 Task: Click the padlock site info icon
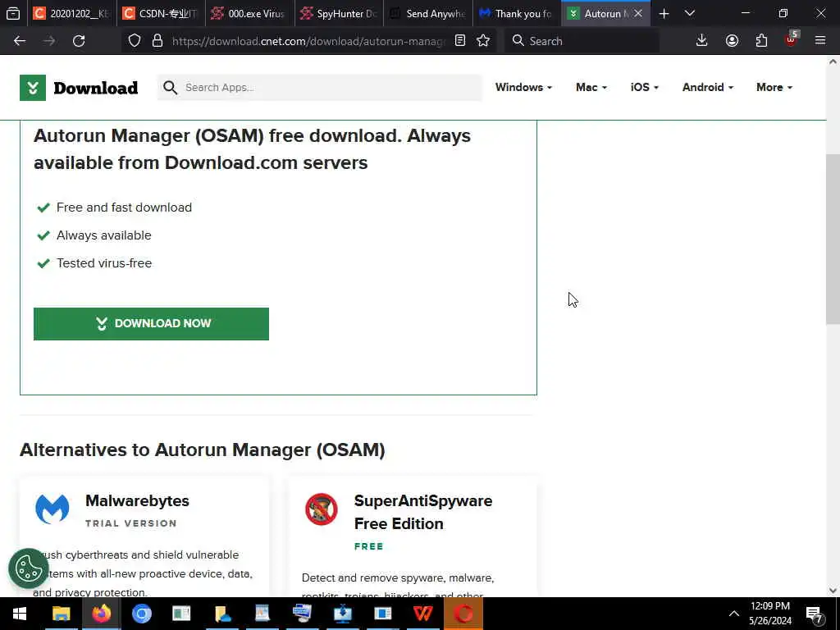(x=157, y=41)
